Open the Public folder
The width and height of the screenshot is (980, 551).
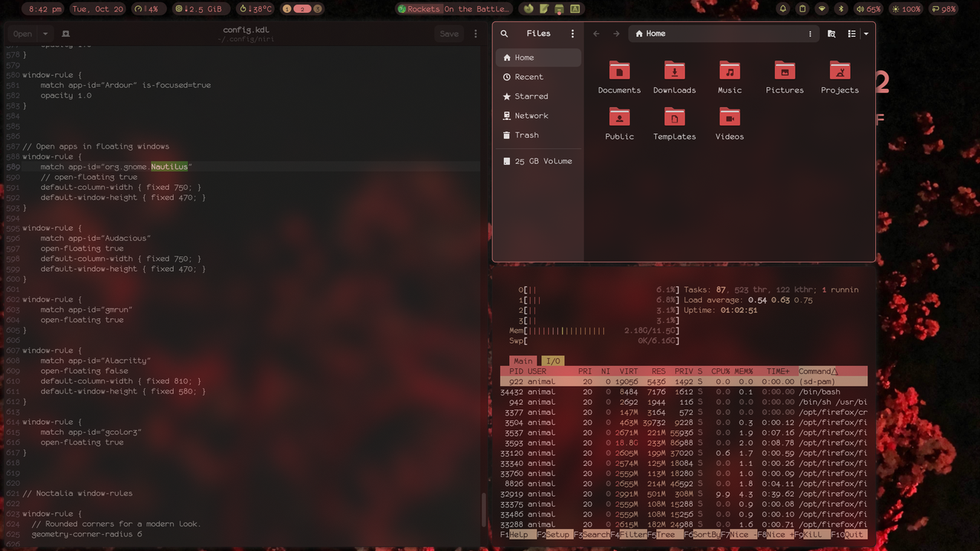tap(619, 124)
